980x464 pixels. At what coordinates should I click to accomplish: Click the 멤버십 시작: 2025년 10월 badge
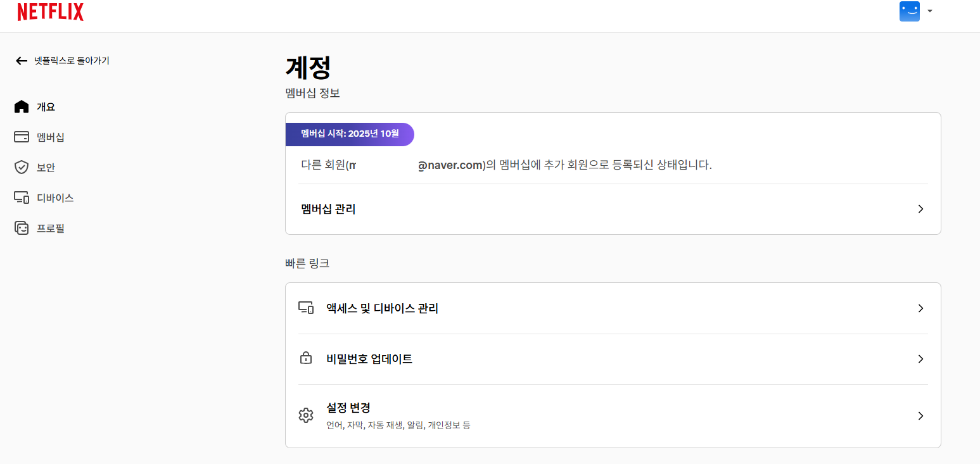[350, 134]
